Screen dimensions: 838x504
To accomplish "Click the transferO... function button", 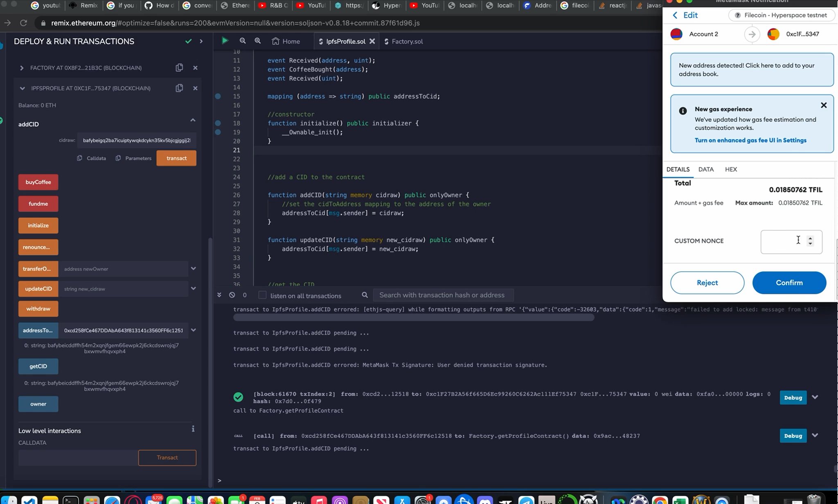I will click(x=38, y=269).
